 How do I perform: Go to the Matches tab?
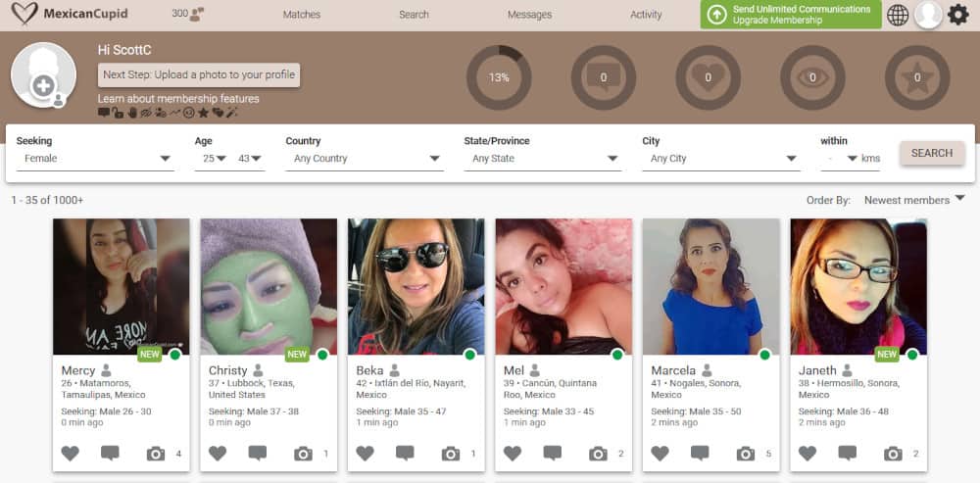click(x=301, y=15)
